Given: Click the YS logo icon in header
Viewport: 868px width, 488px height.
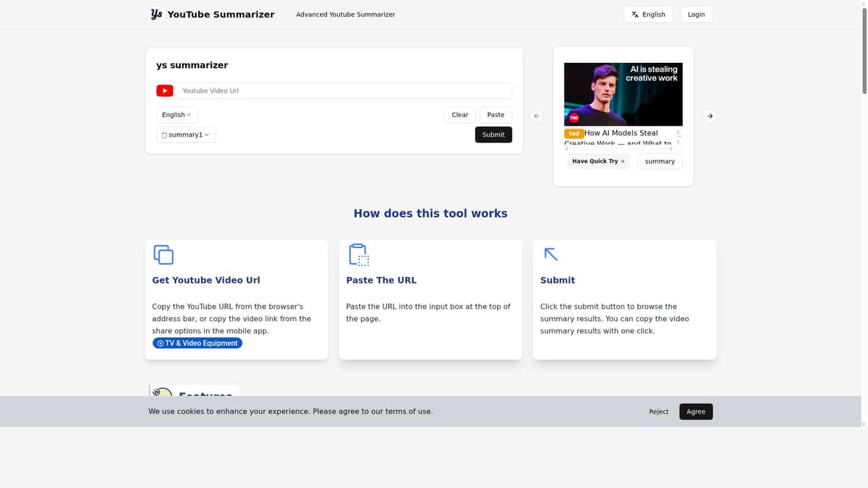Looking at the screenshot, I should (156, 14).
